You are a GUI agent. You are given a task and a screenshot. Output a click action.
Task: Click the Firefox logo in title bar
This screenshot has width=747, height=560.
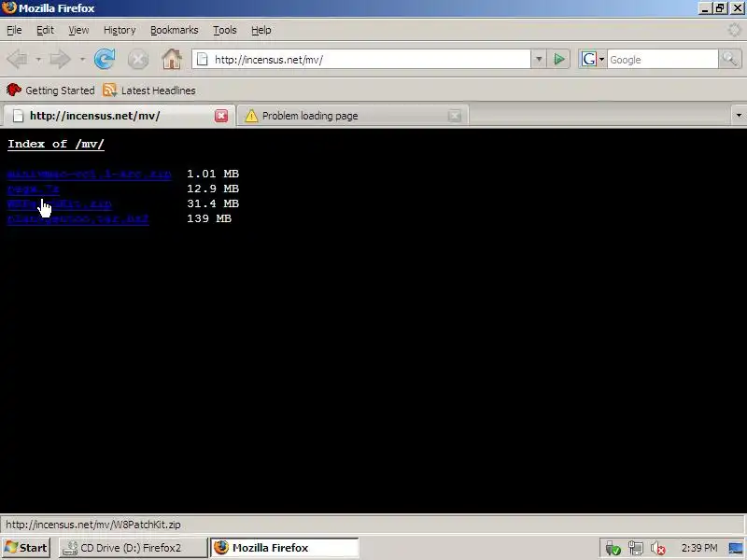(x=9, y=7)
